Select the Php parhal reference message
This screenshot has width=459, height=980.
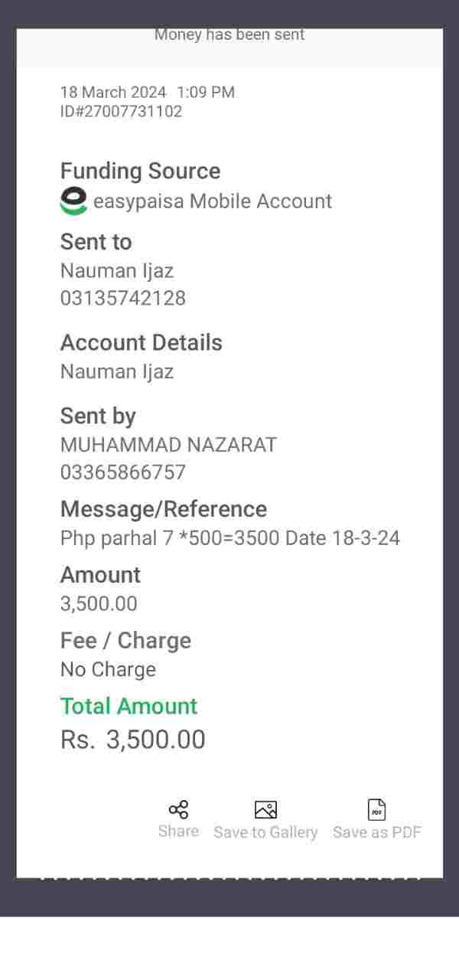point(229,538)
